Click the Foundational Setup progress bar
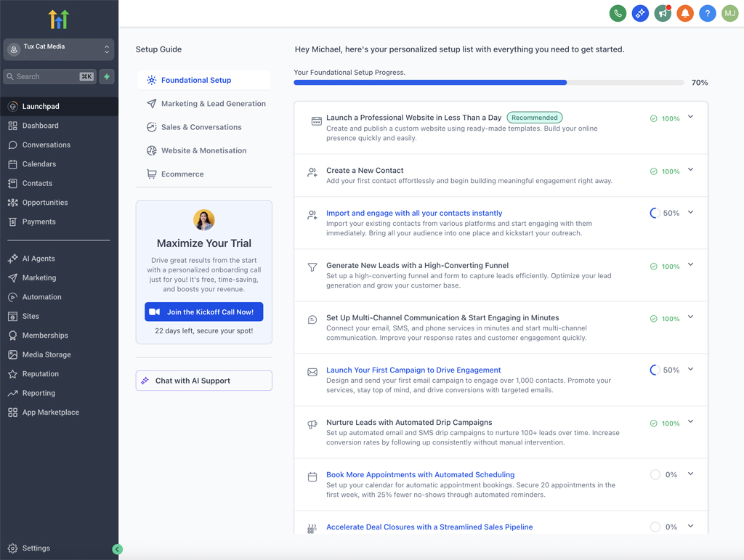 point(488,83)
